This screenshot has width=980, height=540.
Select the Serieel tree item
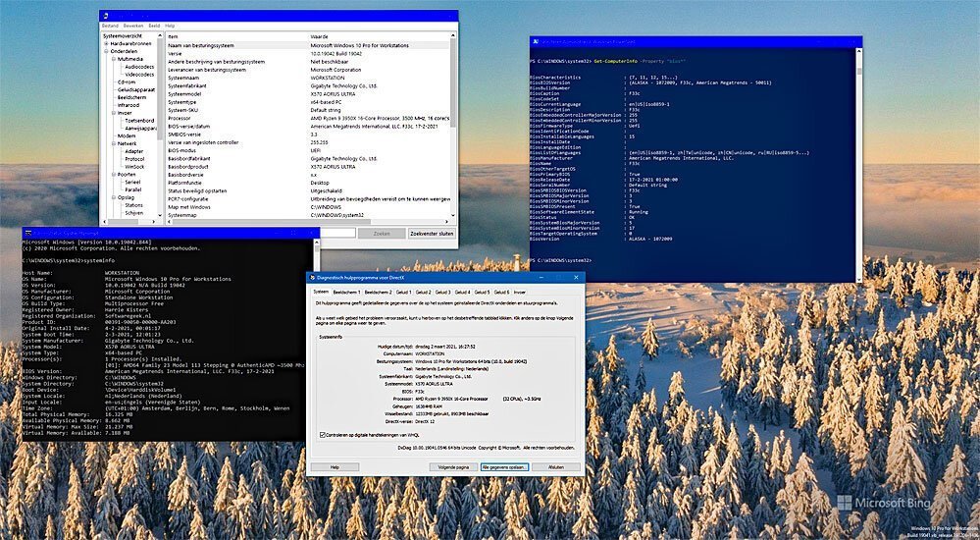point(132,182)
